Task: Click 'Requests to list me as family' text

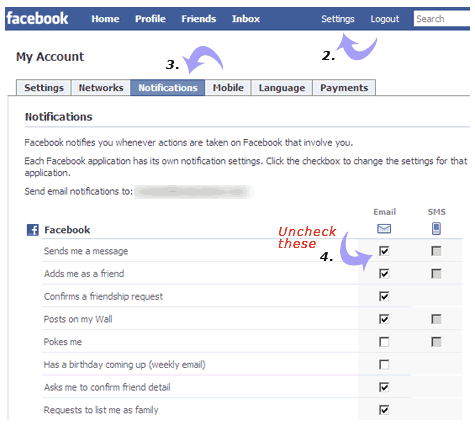Action: pyautogui.click(x=101, y=410)
